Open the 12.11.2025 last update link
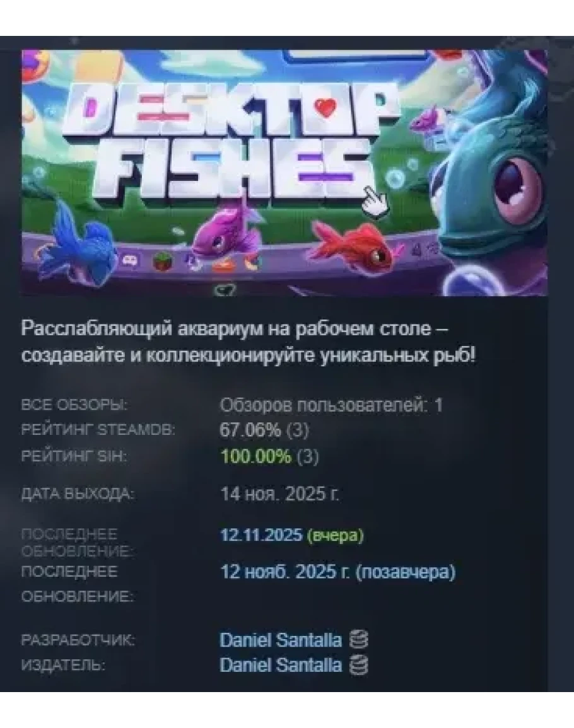 pyautogui.click(x=261, y=535)
